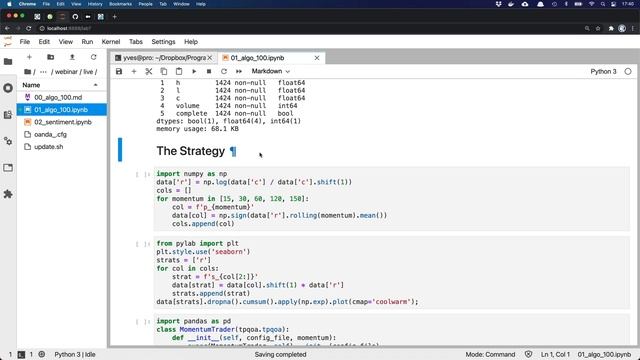Open the File menu in JupyterLab
Image resolution: width=640 pixels, height=360 pixels.
point(24,42)
